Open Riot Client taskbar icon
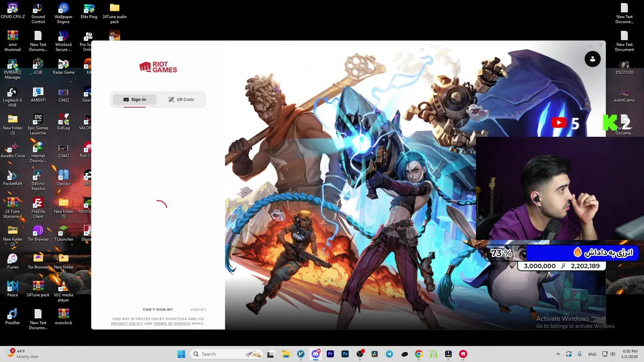The width and height of the screenshot is (644, 362). 463,354
